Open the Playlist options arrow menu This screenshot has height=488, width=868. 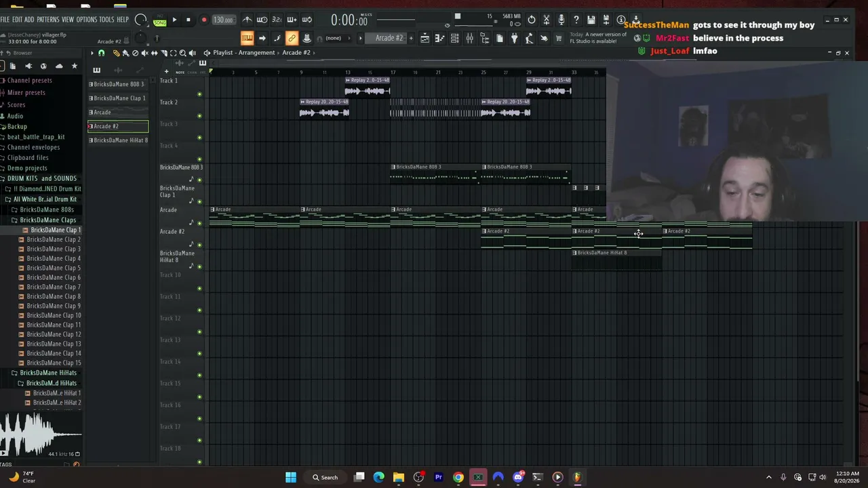pos(92,53)
